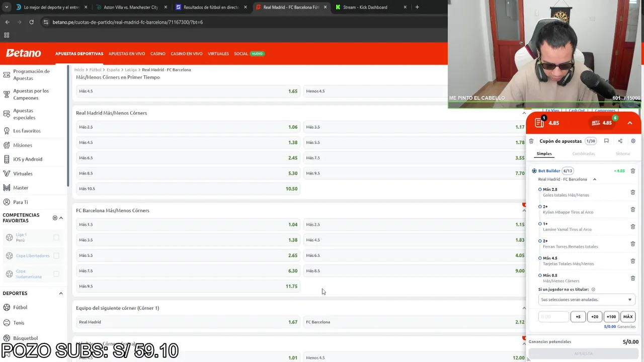The height and width of the screenshot is (362, 644).
Task: Select the Fútbol sport icon
Action: (x=7, y=307)
